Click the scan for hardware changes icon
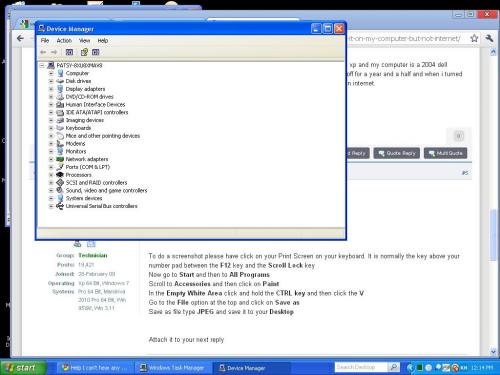 84,52
